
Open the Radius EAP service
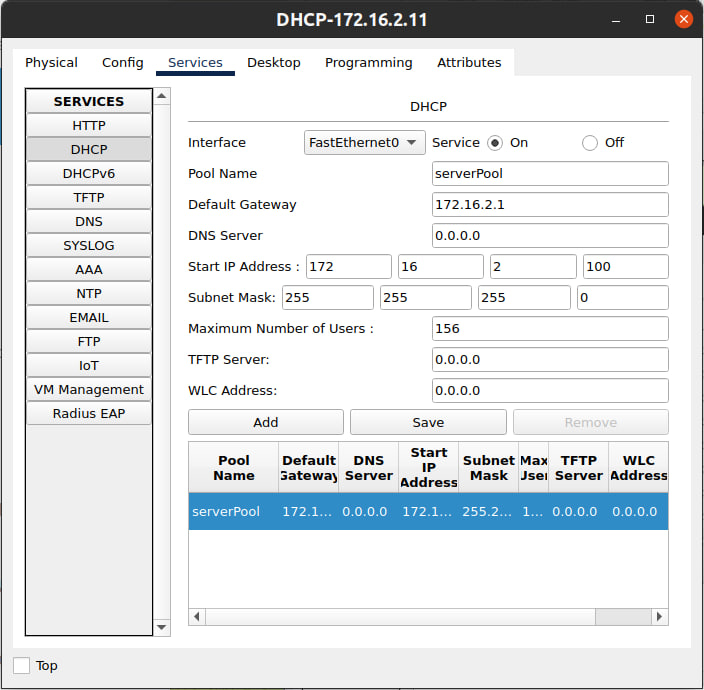point(89,413)
